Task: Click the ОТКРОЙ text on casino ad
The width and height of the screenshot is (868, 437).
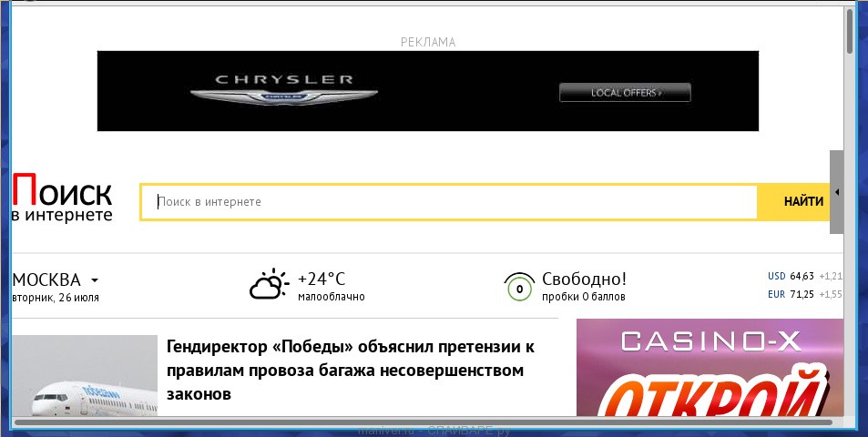Action: pyautogui.click(x=710, y=390)
